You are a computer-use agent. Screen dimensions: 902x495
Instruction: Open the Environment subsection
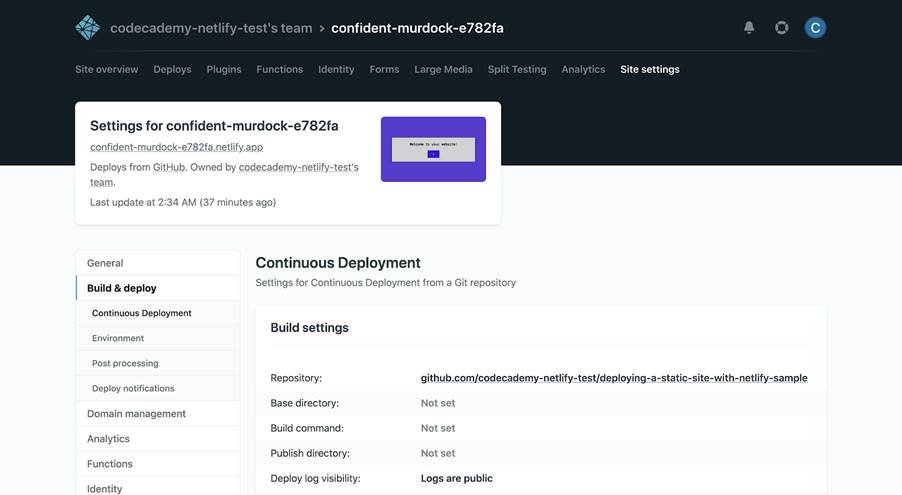tap(118, 338)
